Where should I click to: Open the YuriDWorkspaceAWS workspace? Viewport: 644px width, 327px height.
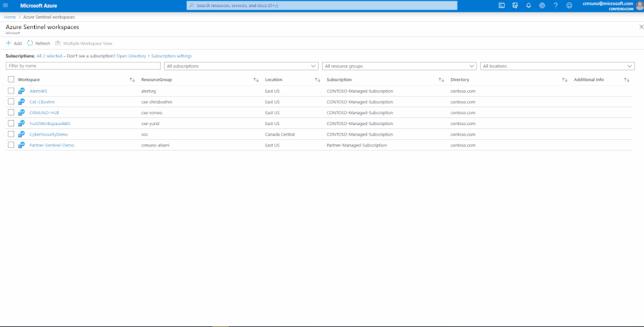(x=50, y=123)
